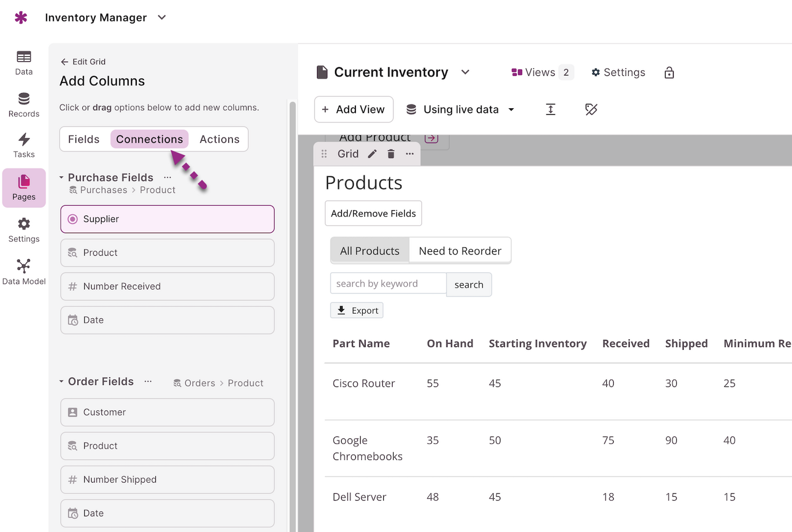Screen dimensions: 792x532
Task: Click the Add/Remove Fields button
Action: click(373, 213)
